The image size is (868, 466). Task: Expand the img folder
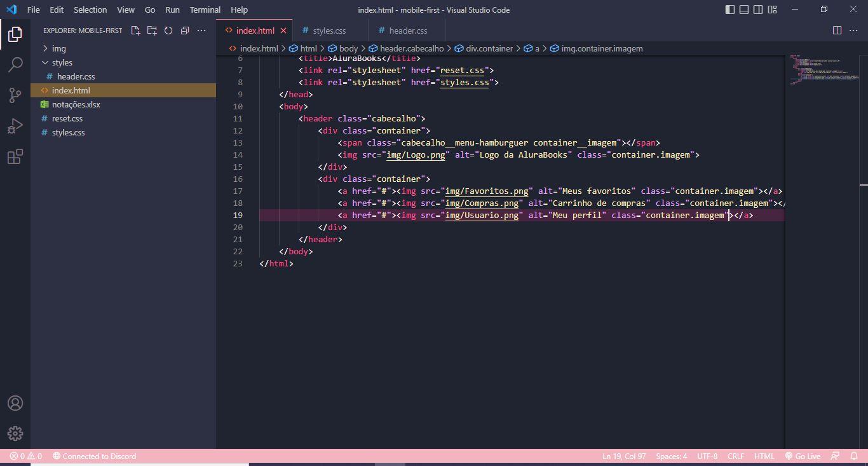pos(123,48)
